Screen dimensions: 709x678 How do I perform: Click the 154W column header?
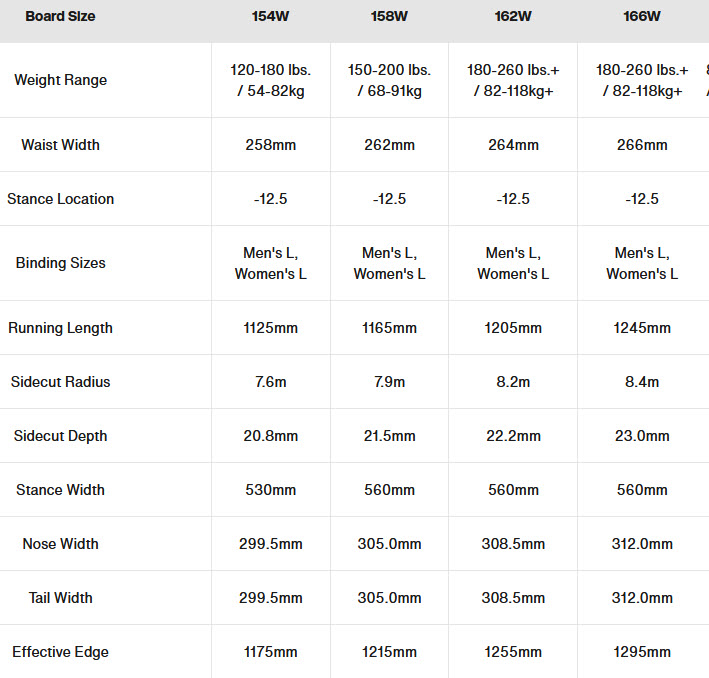[271, 17]
